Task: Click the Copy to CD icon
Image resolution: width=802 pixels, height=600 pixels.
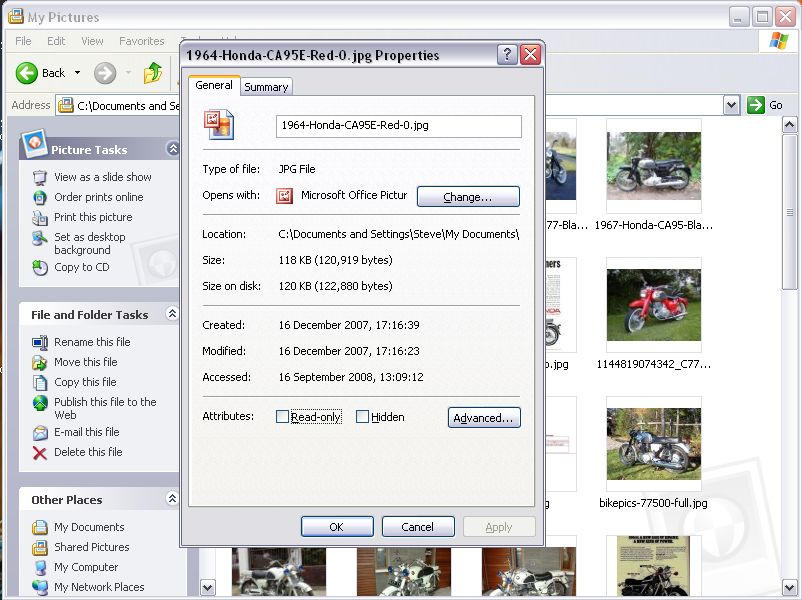Action: 40,268
